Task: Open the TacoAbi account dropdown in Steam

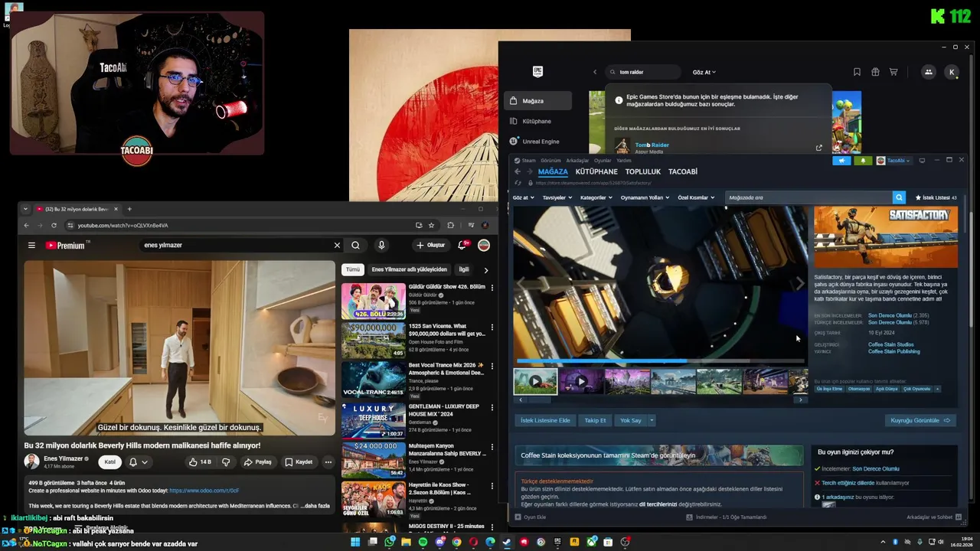Action: (x=893, y=161)
